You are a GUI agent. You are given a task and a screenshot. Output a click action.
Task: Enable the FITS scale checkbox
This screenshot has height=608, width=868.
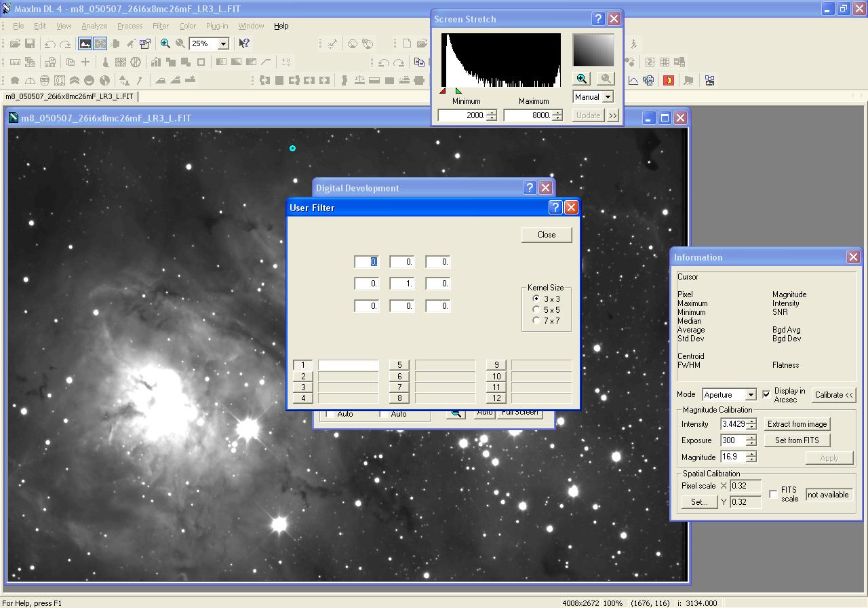773,494
